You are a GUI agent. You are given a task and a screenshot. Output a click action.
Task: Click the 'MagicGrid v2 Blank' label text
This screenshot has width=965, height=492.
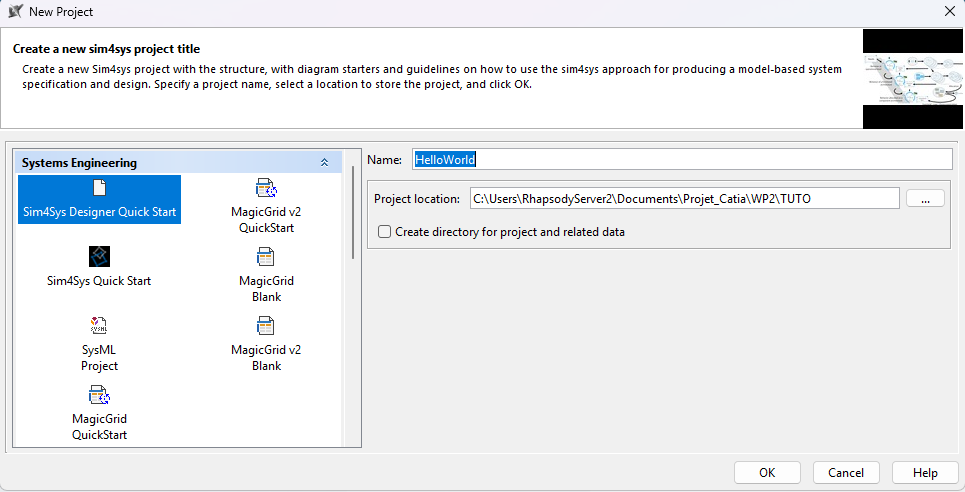click(266, 358)
